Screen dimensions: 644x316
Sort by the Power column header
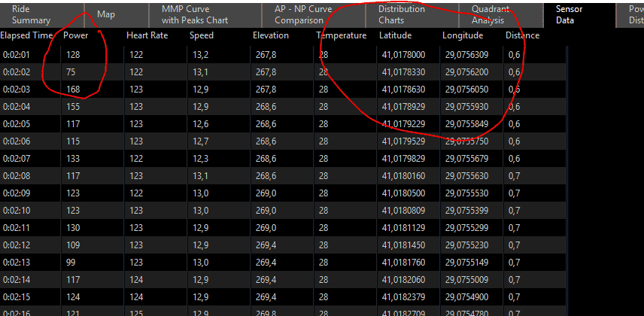click(75, 36)
